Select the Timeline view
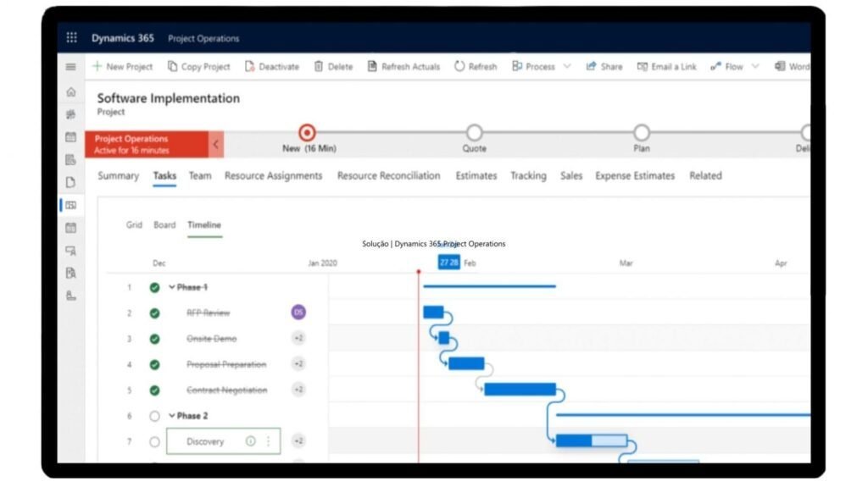The width and height of the screenshot is (868, 487). (x=204, y=224)
